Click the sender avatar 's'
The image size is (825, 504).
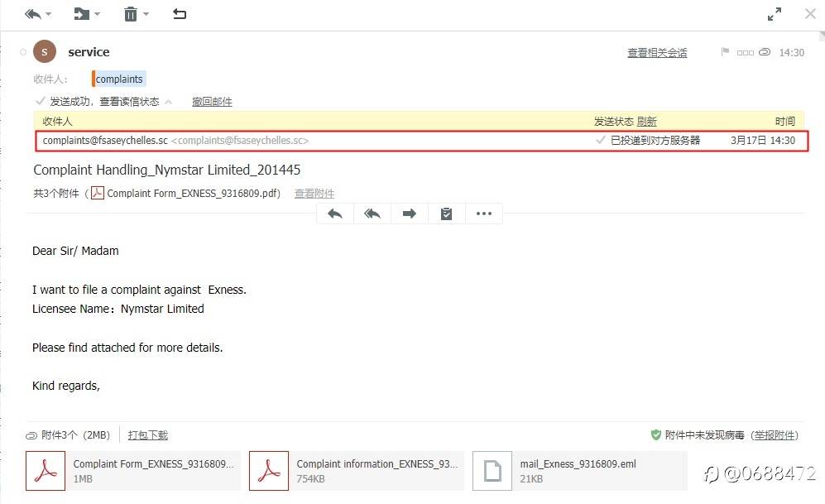click(x=45, y=51)
